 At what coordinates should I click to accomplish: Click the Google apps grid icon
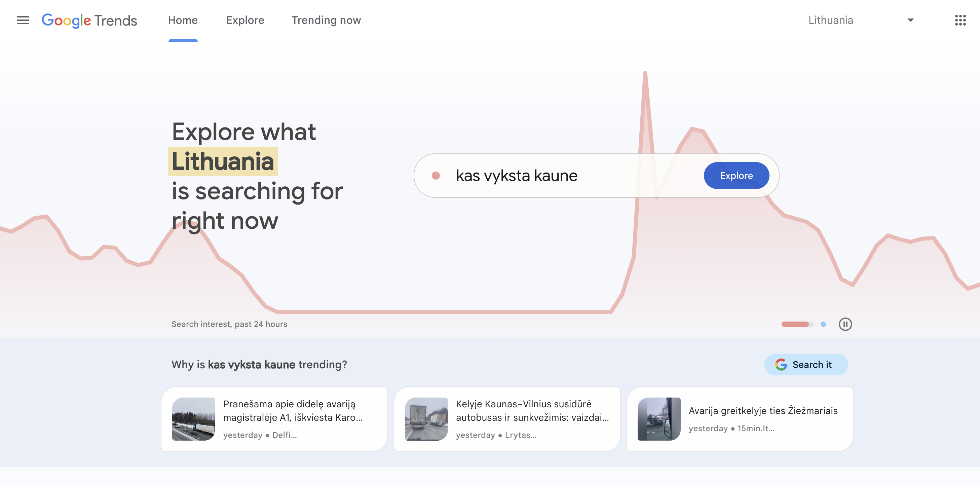click(960, 20)
